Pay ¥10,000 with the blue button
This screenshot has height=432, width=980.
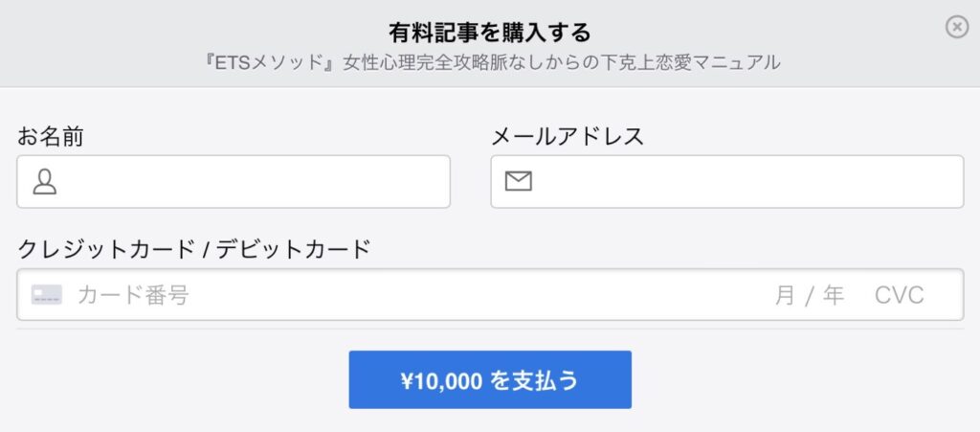click(x=490, y=379)
